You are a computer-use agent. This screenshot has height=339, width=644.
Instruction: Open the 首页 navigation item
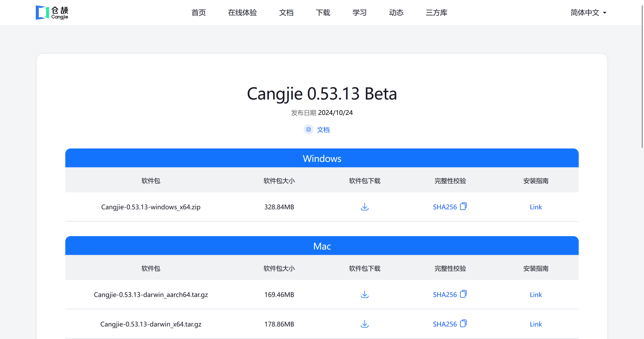pyautogui.click(x=199, y=13)
